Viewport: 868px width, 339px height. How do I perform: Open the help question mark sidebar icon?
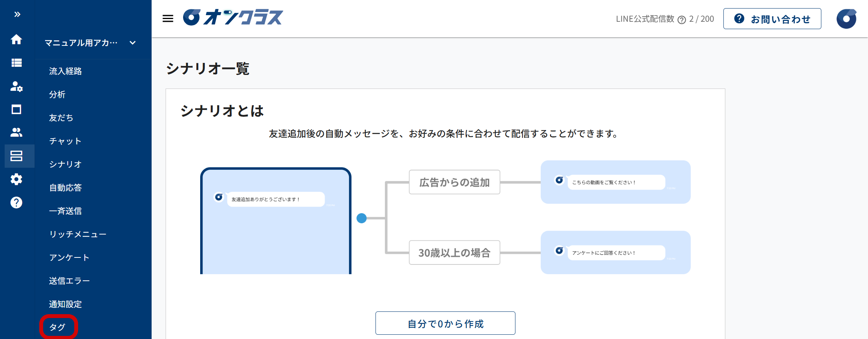[16, 203]
